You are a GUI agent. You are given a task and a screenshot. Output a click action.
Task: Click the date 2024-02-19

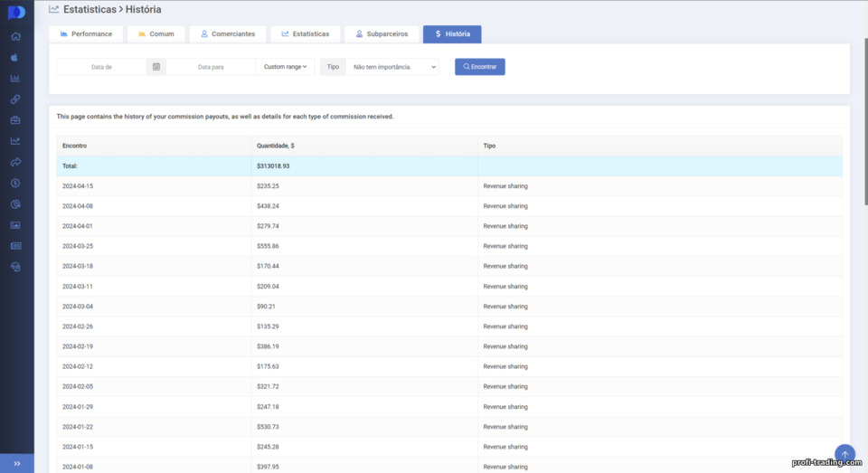tap(78, 346)
